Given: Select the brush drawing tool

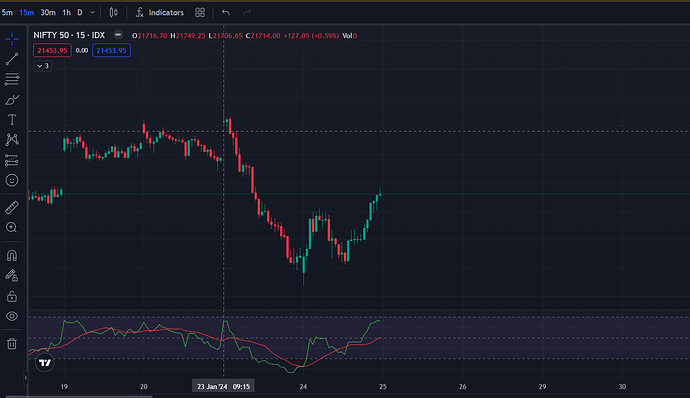Looking at the screenshot, I should pyautogui.click(x=12, y=100).
